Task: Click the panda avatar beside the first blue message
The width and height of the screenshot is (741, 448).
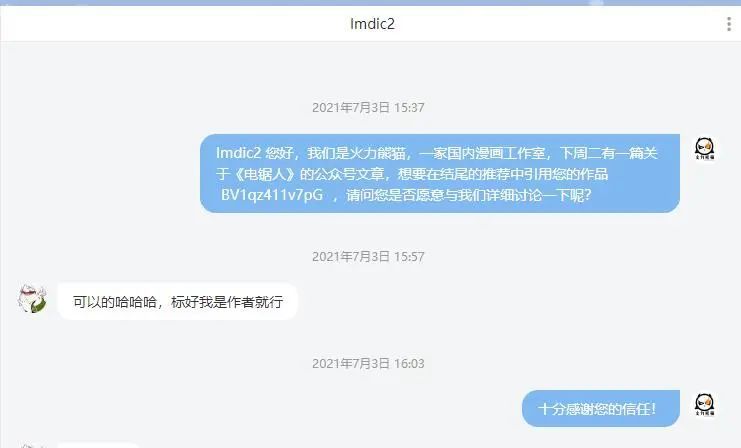Action: point(705,148)
